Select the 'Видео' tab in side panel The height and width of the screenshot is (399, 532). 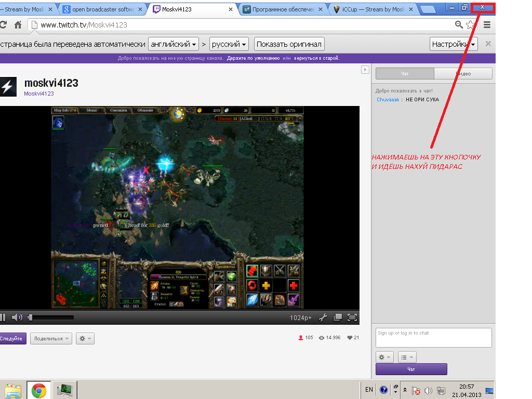[x=463, y=74]
